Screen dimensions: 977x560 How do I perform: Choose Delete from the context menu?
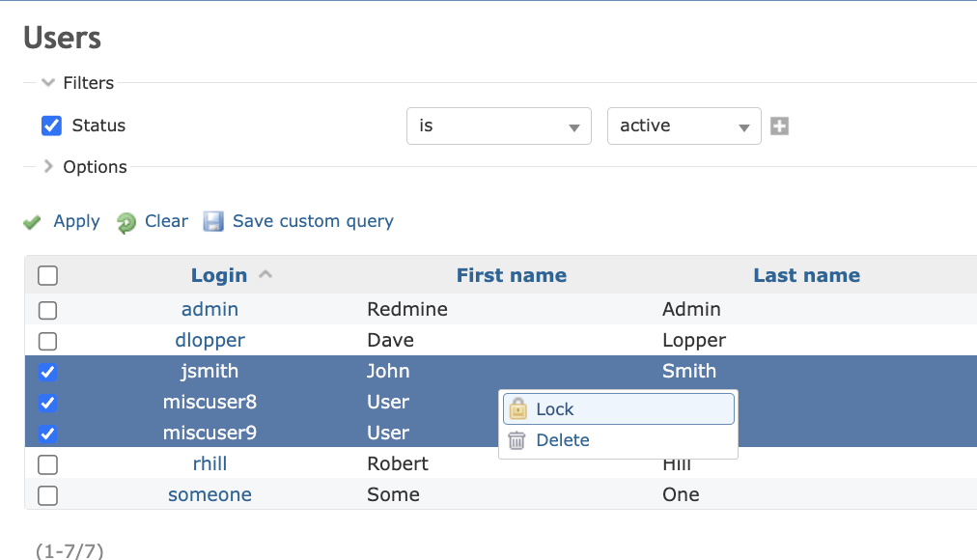pos(562,439)
